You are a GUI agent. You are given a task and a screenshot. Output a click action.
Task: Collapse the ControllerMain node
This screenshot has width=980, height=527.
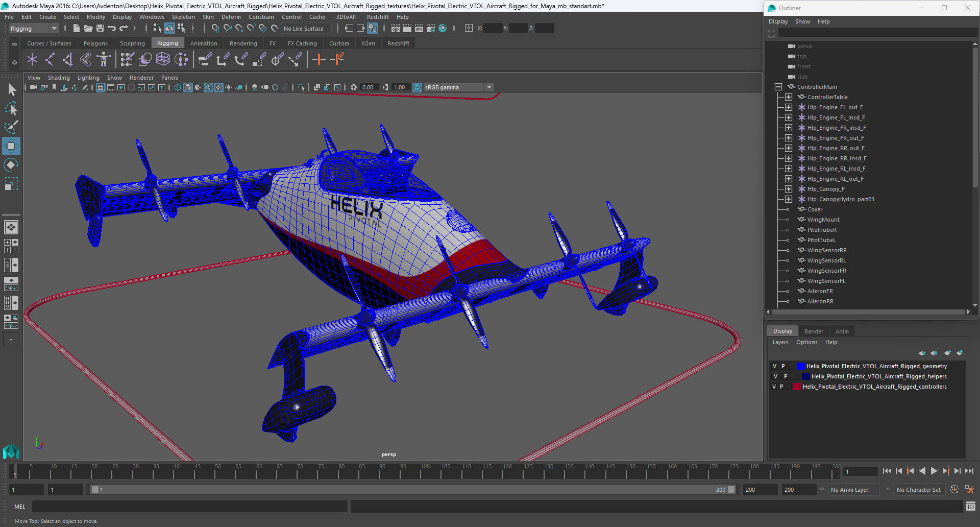coord(778,87)
